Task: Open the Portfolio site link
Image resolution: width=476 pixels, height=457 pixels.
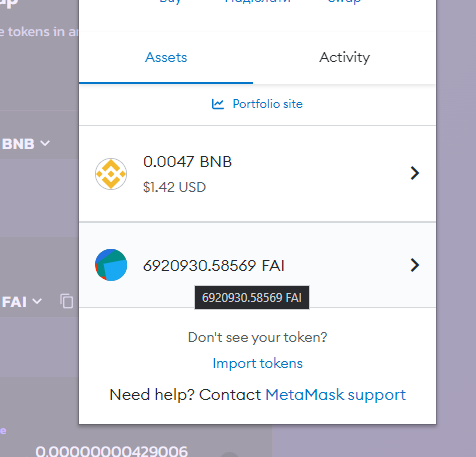Action: click(x=267, y=104)
